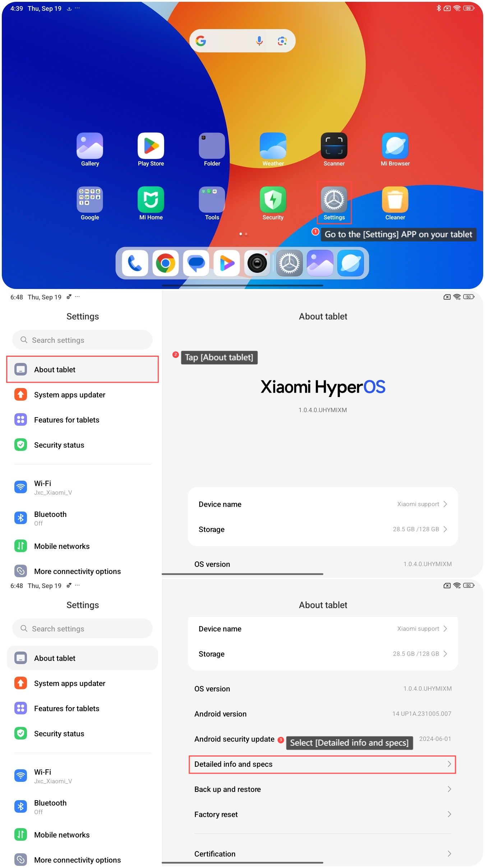Tap the Android version row

323,714
